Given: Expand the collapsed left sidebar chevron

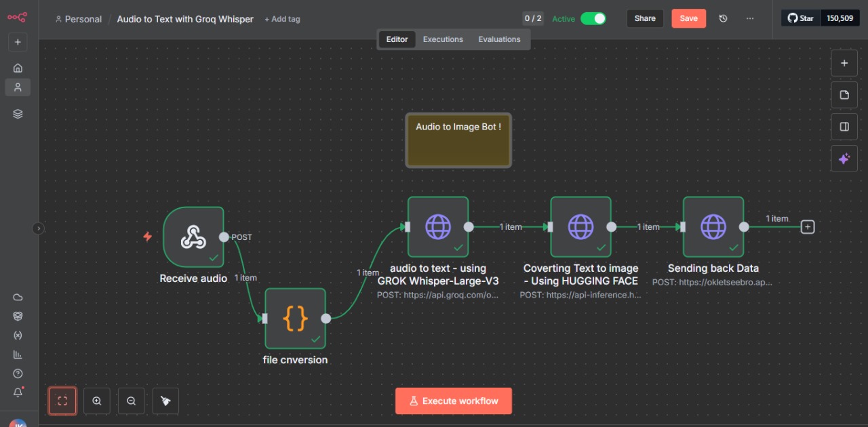Looking at the screenshot, I should [x=39, y=229].
